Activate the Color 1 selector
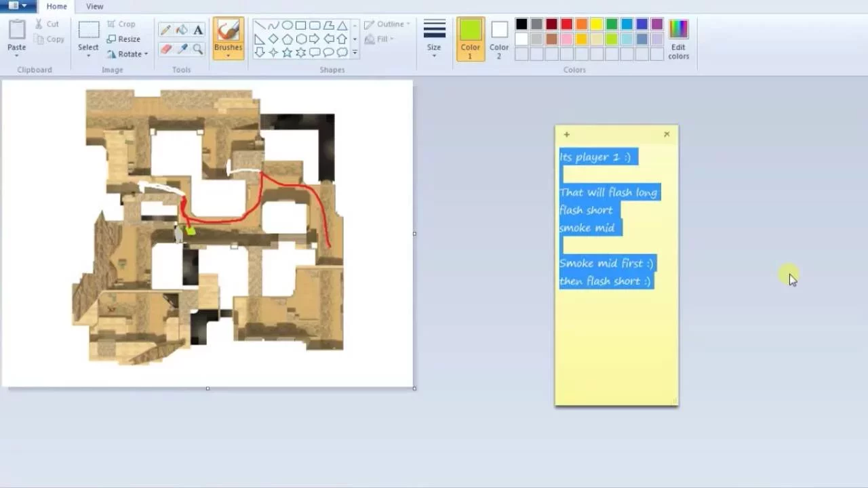The width and height of the screenshot is (868, 488). (470, 39)
